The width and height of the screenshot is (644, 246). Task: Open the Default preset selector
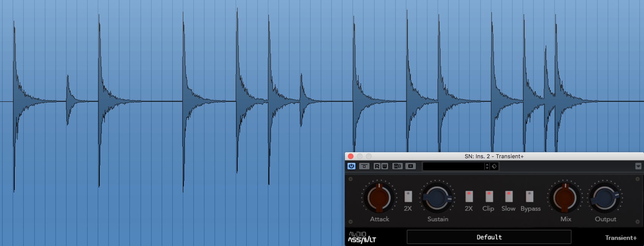[x=489, y=237]
